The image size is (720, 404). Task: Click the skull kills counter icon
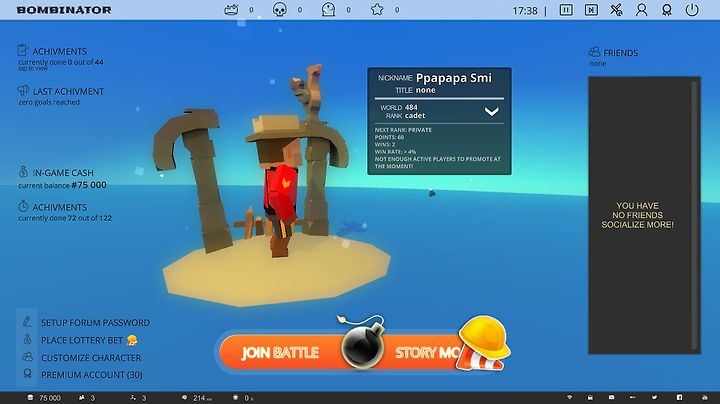[x=280, y=10]
